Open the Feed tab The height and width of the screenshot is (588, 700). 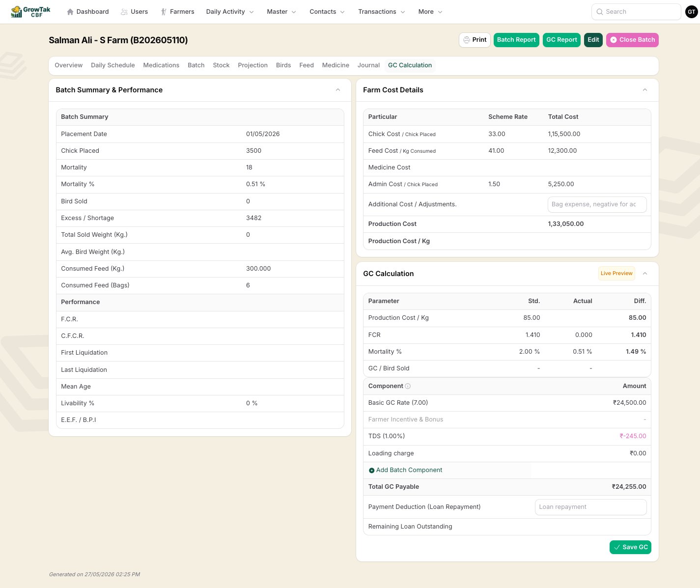[x=307, y=65]
